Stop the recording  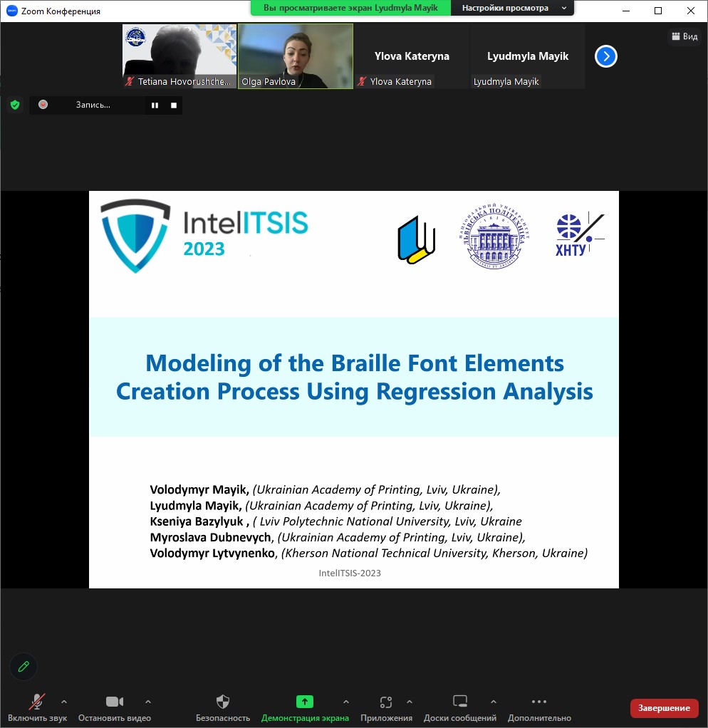pyautogui.click(x=174, y=105)
